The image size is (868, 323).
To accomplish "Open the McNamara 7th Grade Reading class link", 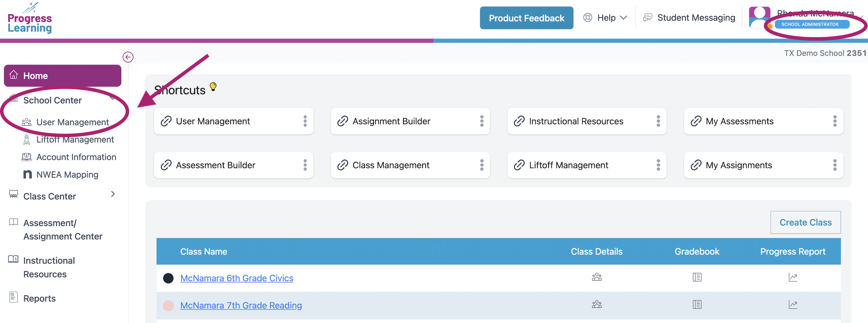I will (241, 305).
